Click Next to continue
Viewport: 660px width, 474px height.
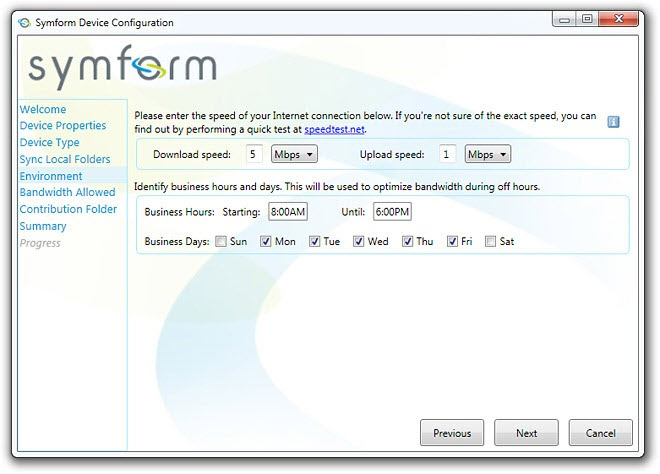(x=526, y=433)
